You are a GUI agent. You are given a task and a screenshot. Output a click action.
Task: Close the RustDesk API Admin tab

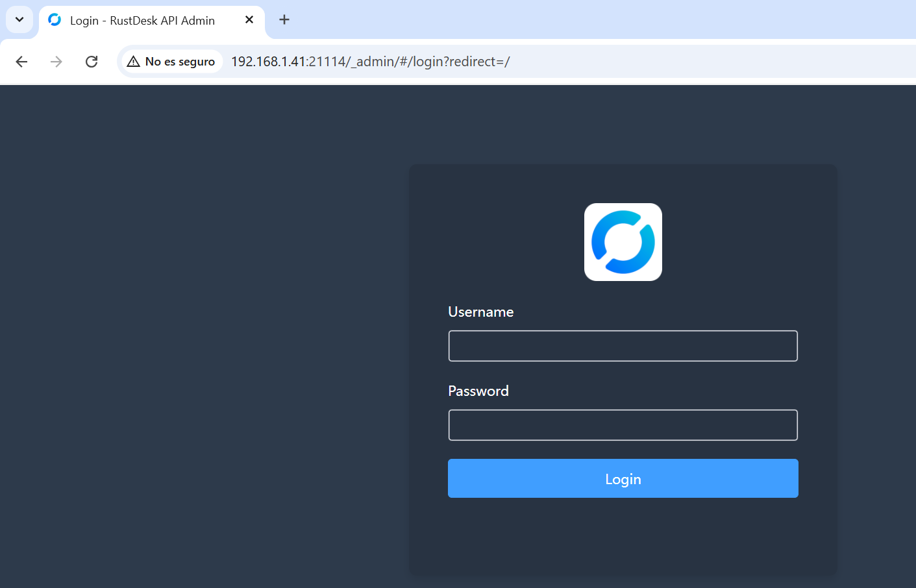point(249,20)
